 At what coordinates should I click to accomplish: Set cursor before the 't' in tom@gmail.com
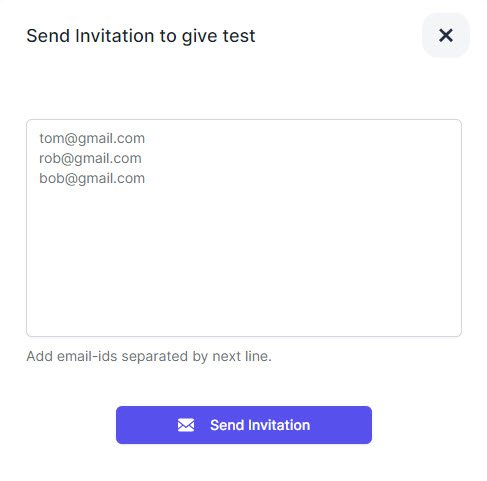coord(40,138)
